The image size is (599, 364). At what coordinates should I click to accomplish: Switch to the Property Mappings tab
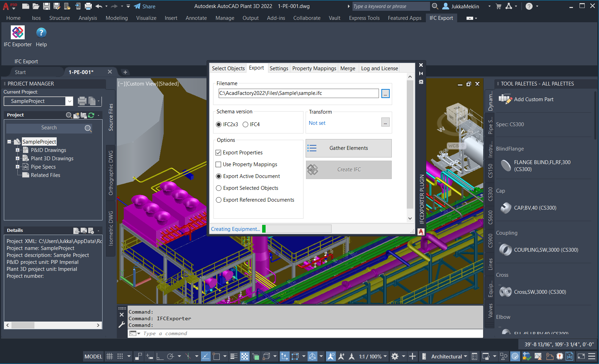coord(314,68)
